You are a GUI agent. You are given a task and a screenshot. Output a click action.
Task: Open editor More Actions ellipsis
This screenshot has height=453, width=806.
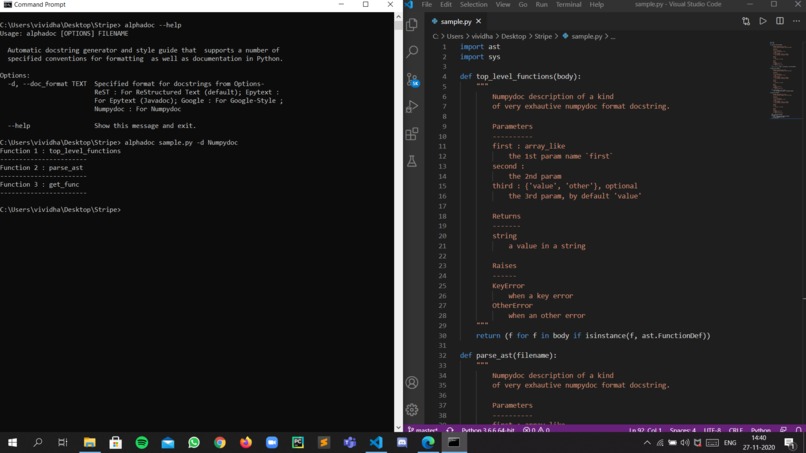(x=796, y=21)
